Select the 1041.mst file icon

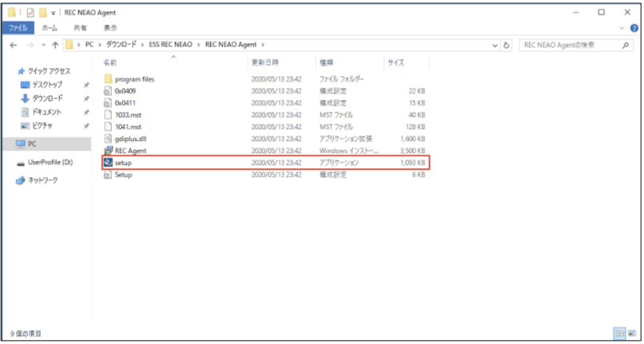coord(108,126)
